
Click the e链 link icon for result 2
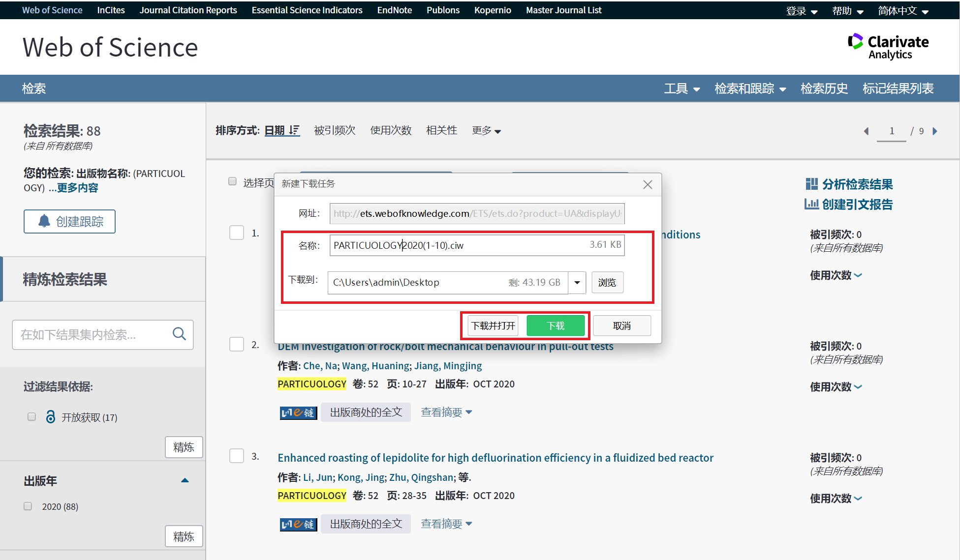tap(298, 413)
